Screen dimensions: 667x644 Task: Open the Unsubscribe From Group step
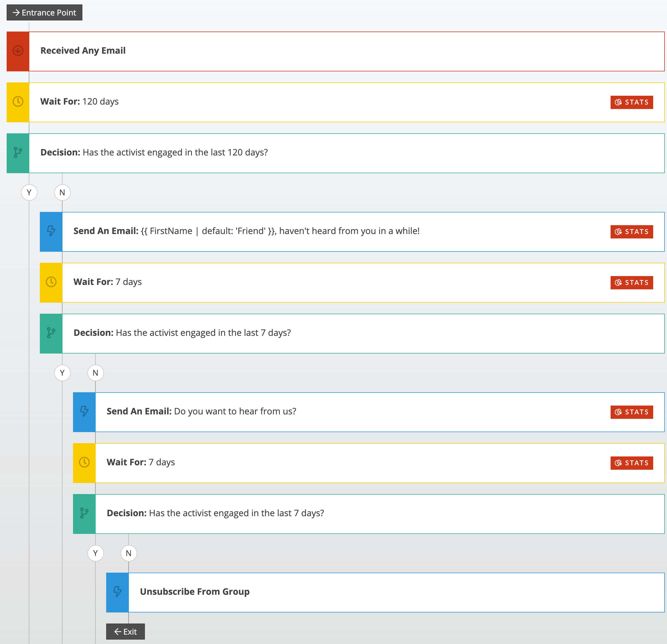[x=385, y=593]
